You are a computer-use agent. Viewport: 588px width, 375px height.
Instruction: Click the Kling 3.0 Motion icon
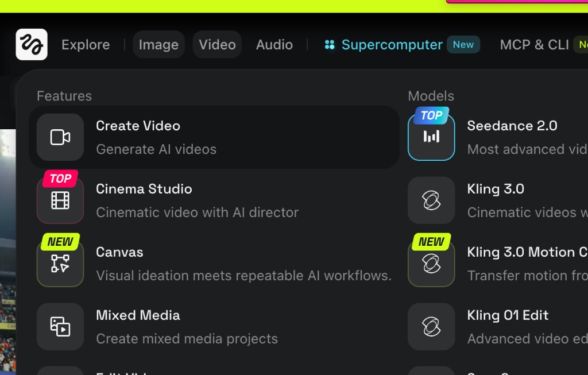tap(431, 263)
